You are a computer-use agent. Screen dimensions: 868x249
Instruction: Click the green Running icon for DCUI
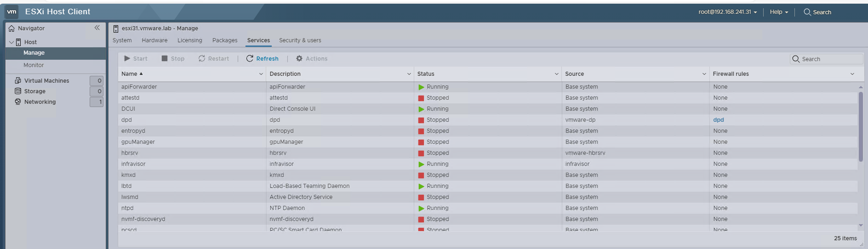421,109
